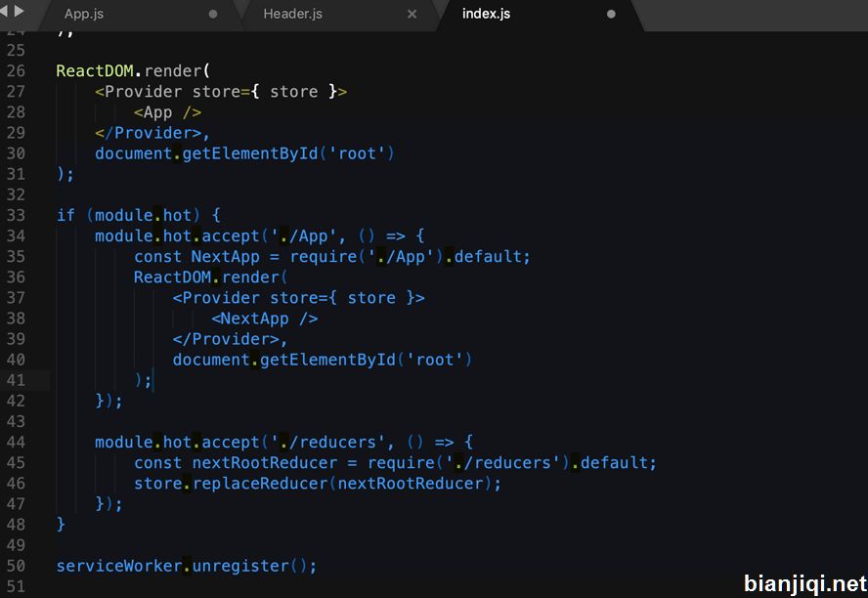Go to the next tab with right arrow
868x598 pixels.
click(x=19, y=11)
